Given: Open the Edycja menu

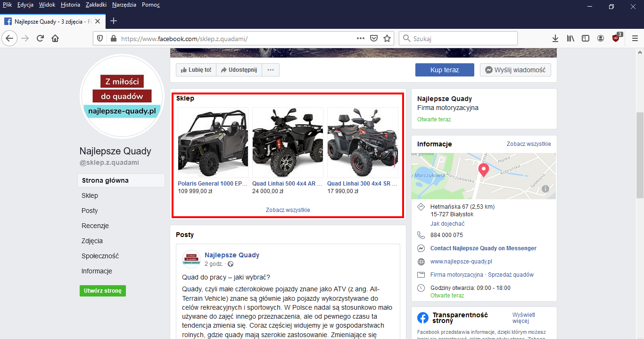Looking at the screenshot, I should [25, 5].
